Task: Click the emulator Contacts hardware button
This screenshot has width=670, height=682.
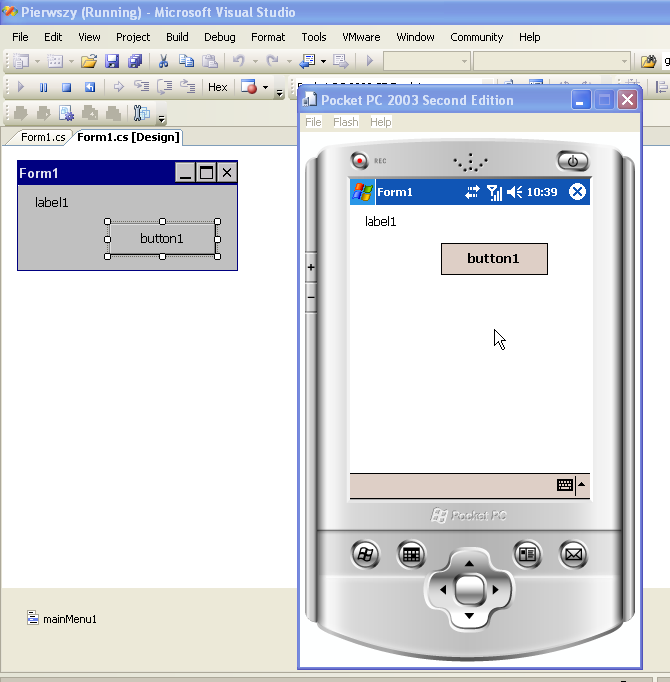Action: tap(527, 554)
